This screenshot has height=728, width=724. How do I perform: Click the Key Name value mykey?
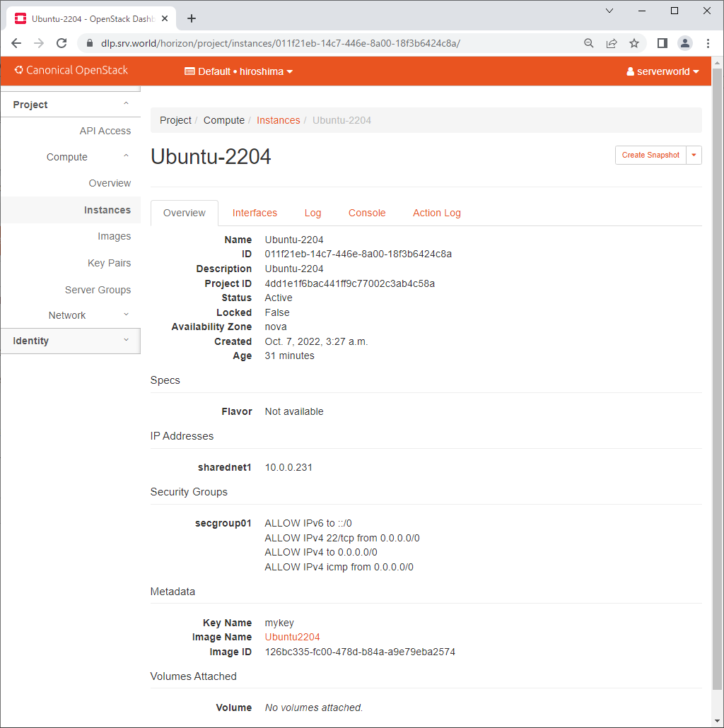[x=279, y=623]
